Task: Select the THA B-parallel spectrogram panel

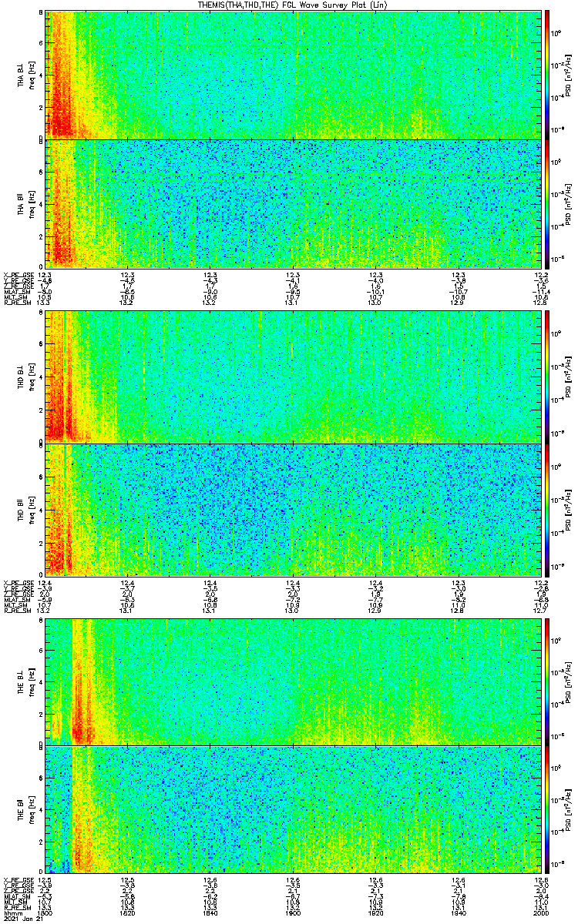Action: pyautogui.click(x=293, y=203)
